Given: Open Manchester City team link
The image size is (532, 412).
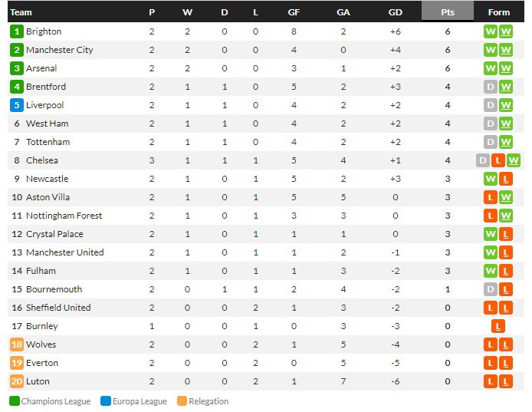Looking at the screenshot, I should tap(60, 50).
